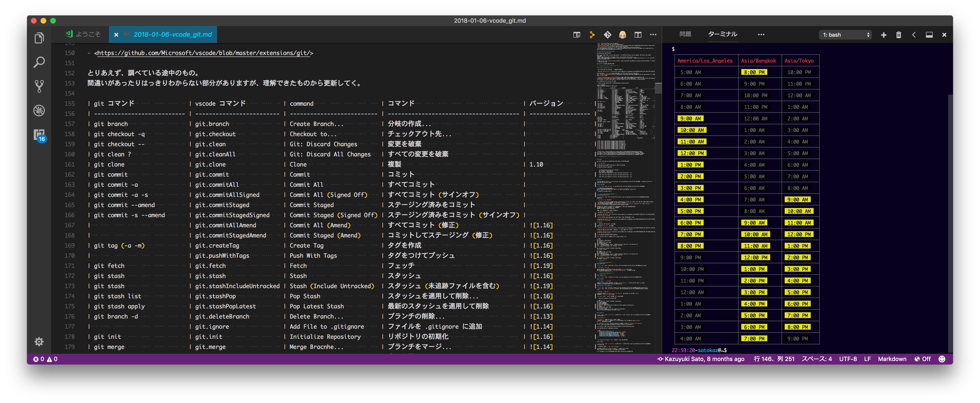
Task: Open the editor more actions ellipsis
Action: (653, 35)
